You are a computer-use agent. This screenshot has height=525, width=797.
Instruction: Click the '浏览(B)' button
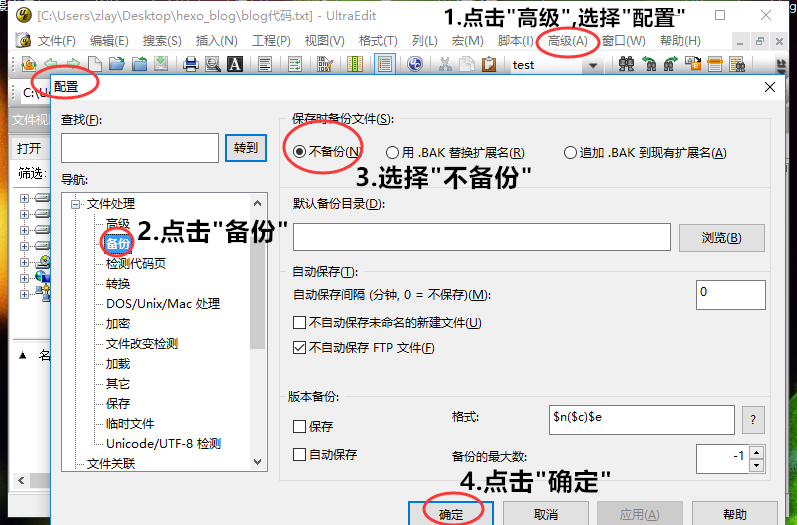coord(722,238)
